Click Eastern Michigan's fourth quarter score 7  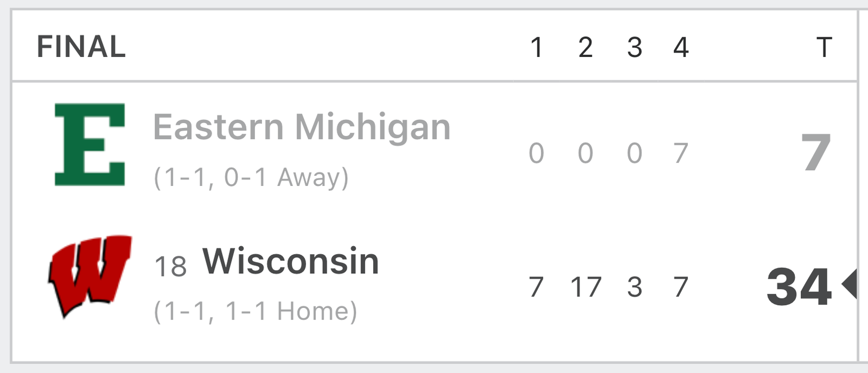pos(681,153)
